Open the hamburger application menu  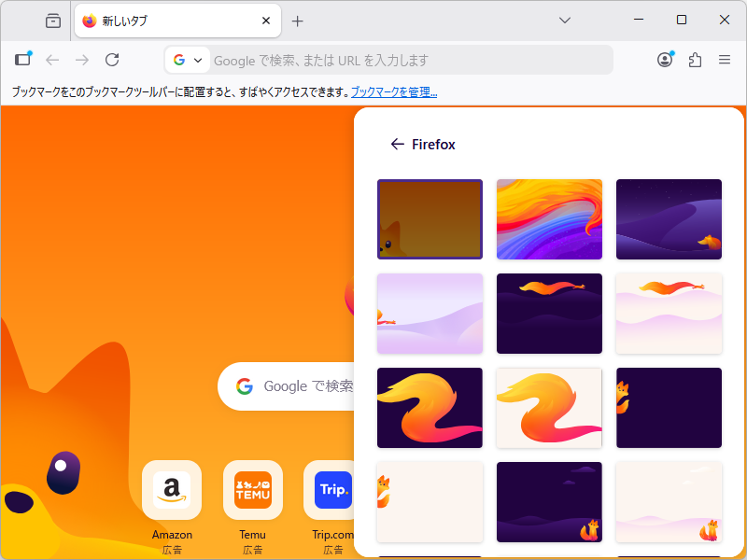[725, 60]
